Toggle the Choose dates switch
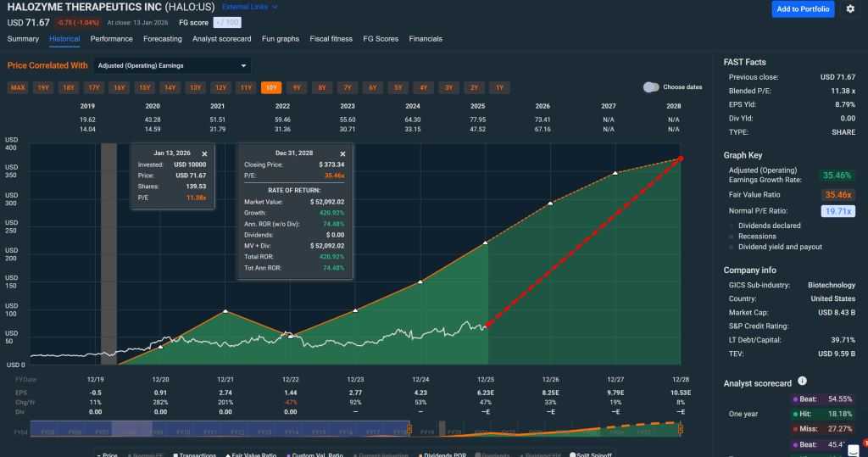 coord(651,87)
